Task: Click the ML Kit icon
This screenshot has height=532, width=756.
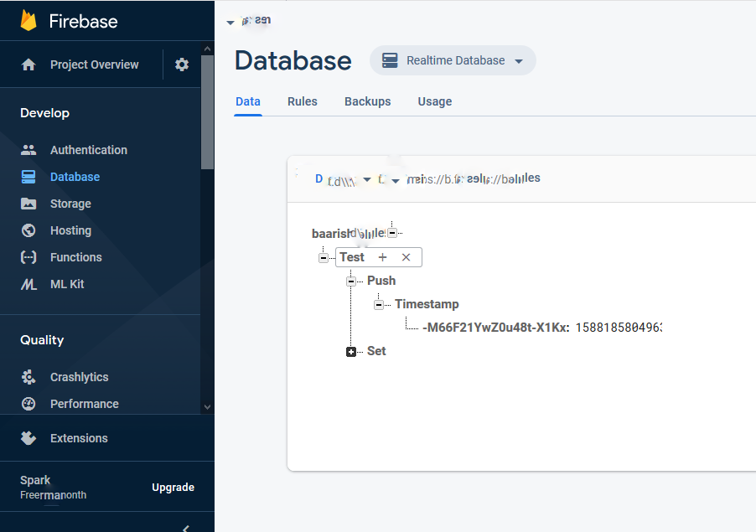Action: pyautogui.click(x=28, y=284)
